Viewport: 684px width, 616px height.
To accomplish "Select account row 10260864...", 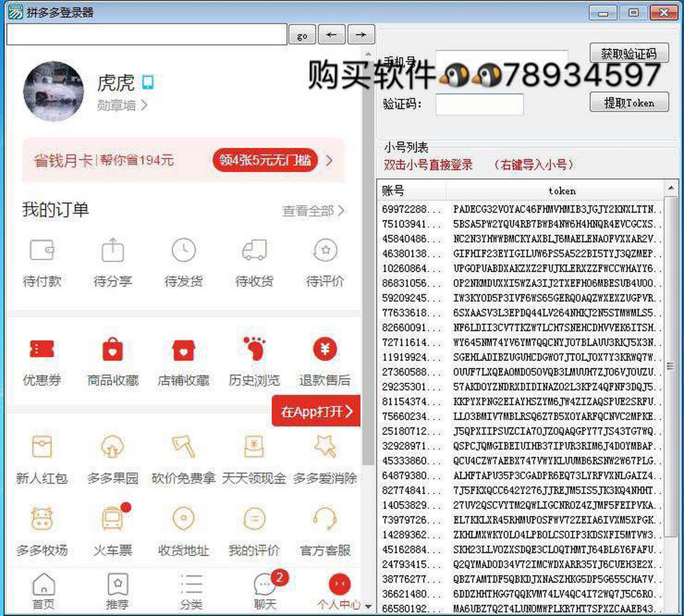I will tap(521, 269).
